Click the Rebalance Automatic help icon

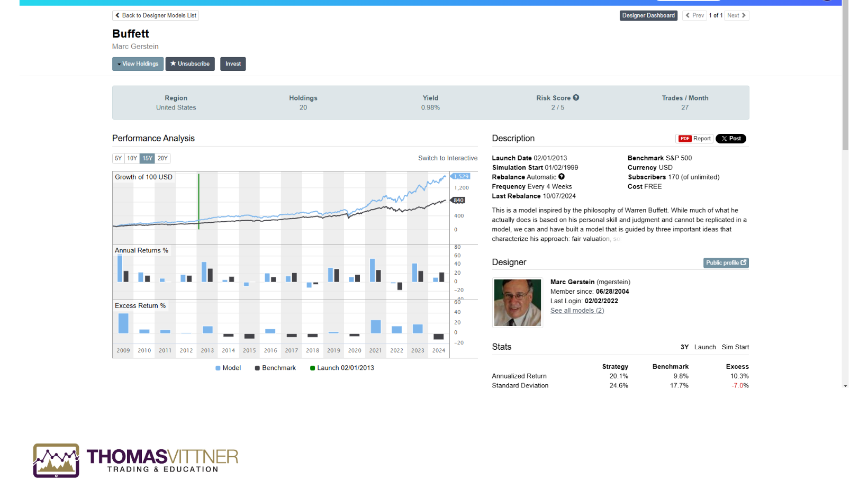(x=562, y=177)
